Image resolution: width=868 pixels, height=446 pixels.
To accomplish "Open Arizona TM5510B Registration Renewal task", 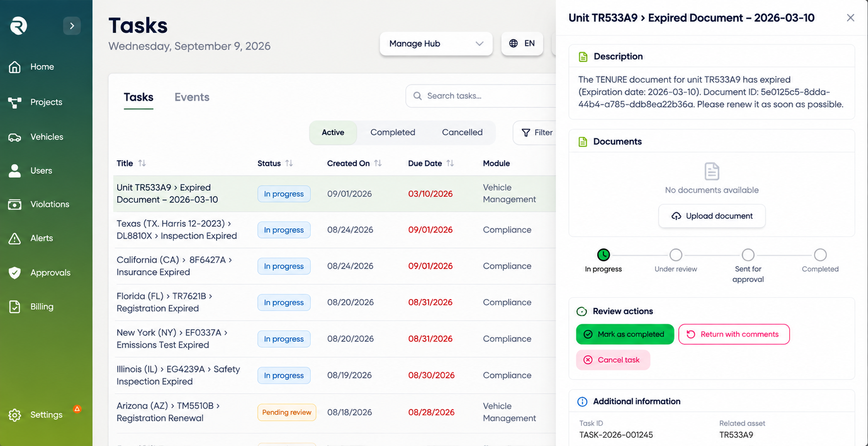I will pos(334,412).
